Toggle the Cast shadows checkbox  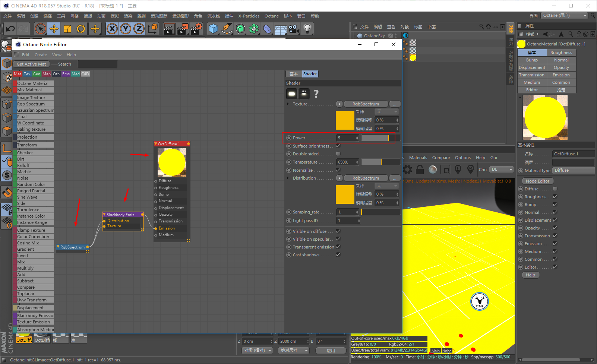(338, 255)
